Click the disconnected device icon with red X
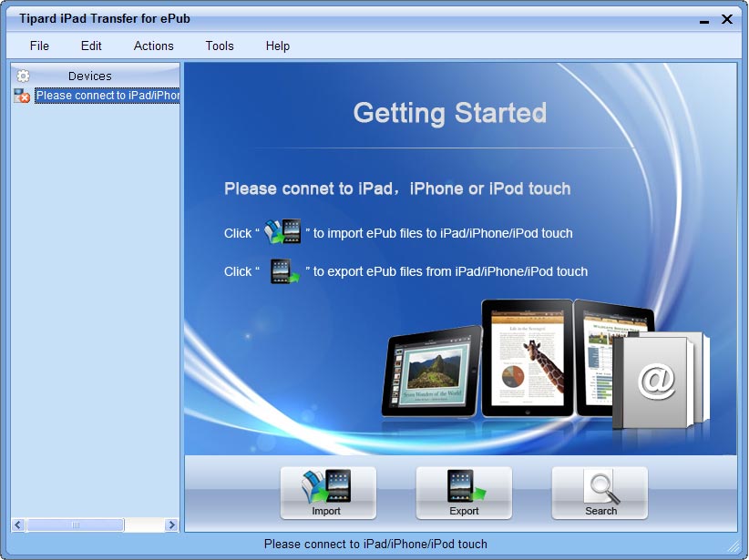This screenshot has height=560, width=749. pyautogui.click(x=22, y=96)
